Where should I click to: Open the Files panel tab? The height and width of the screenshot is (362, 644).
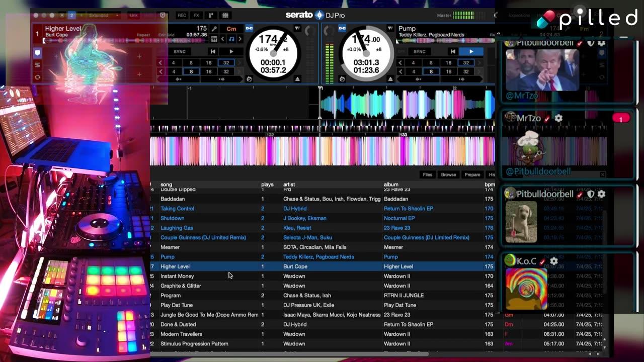(x=427, y=174)
